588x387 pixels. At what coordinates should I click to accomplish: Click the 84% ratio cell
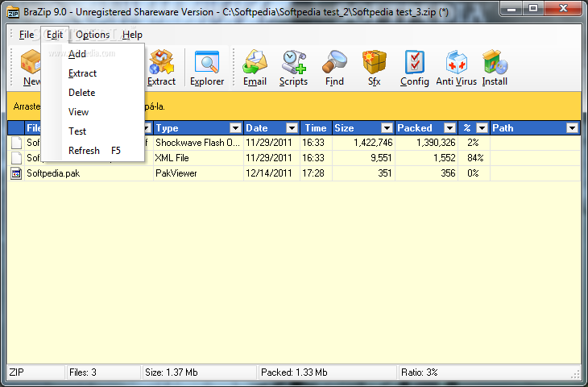click(475, 158)
